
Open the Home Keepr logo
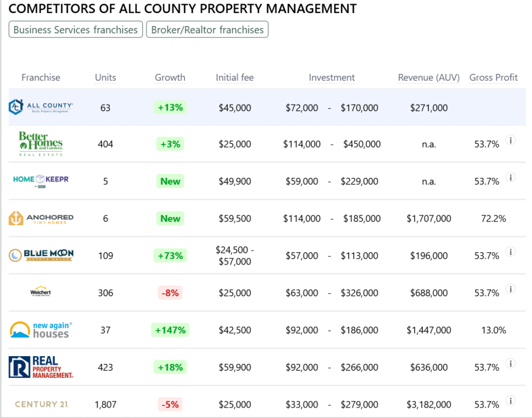coord(41,180)
